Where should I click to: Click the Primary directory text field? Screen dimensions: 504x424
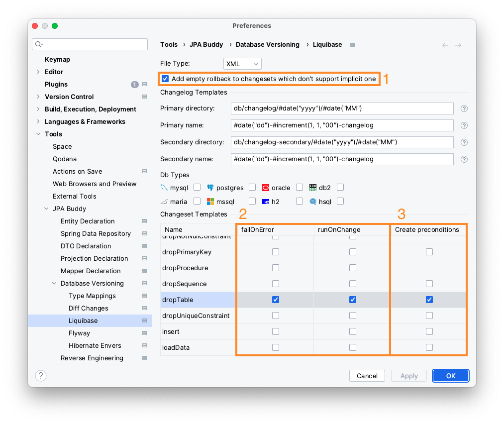pos(342,108)
